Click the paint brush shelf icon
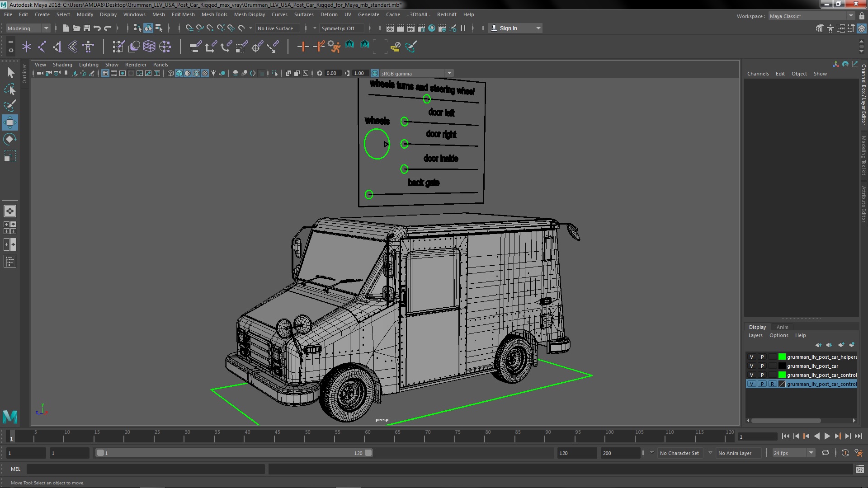 [x=411, y=47]
